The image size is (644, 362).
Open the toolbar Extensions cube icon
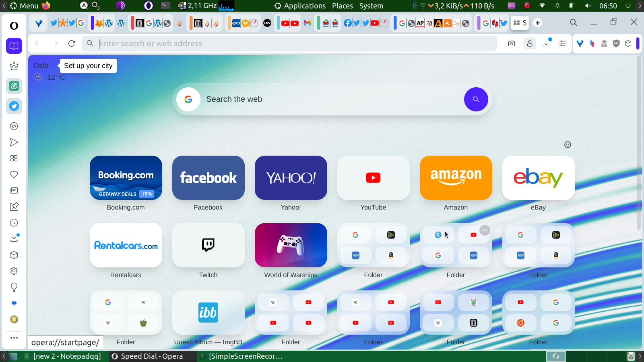pos(628,43)
